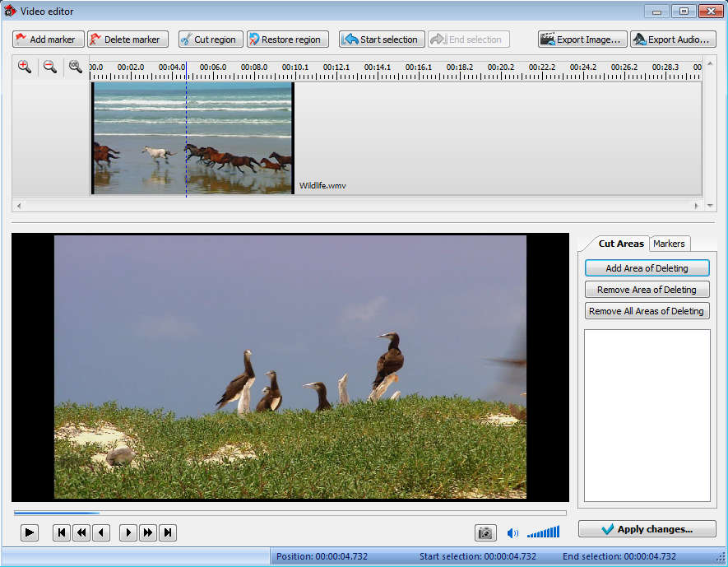The height and width of the screenshot is (567, 728).
Task: Zoom in on the timeline
Action: [25, 67]
